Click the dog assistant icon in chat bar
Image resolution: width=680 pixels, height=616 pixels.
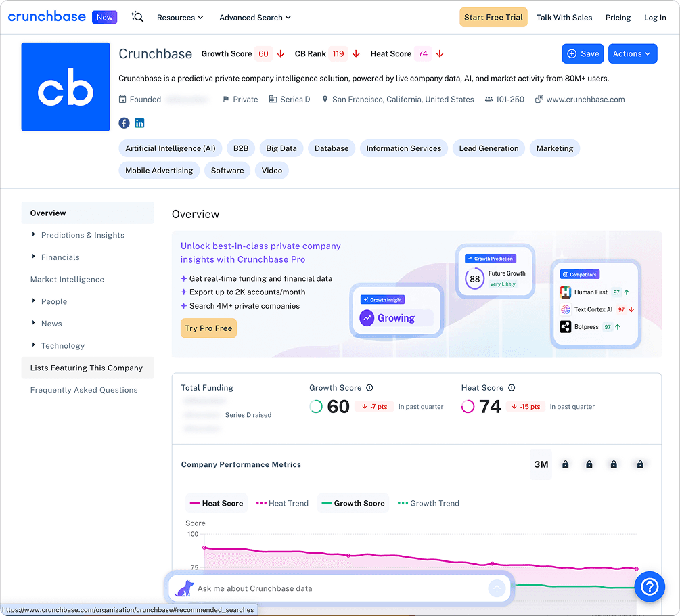click(184, 588)
